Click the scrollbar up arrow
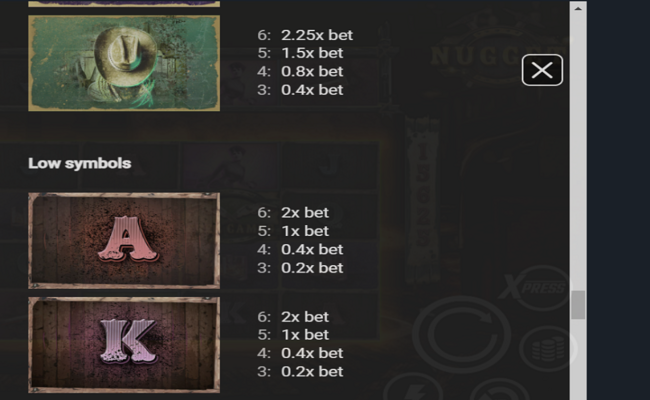This screenshot has width=650, height=400. (578, 8)
